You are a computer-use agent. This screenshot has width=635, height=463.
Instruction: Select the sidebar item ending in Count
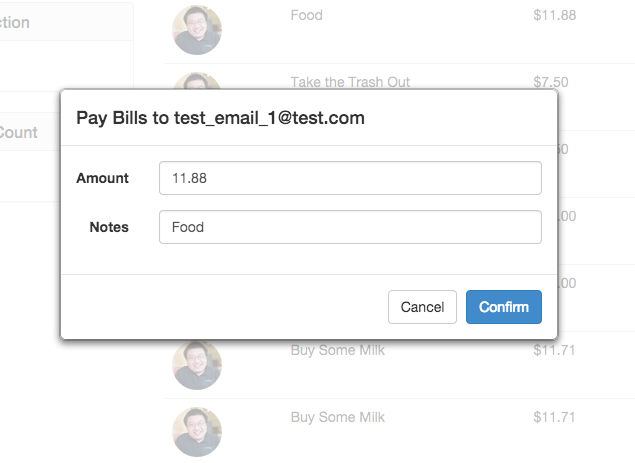click(19, 132)
